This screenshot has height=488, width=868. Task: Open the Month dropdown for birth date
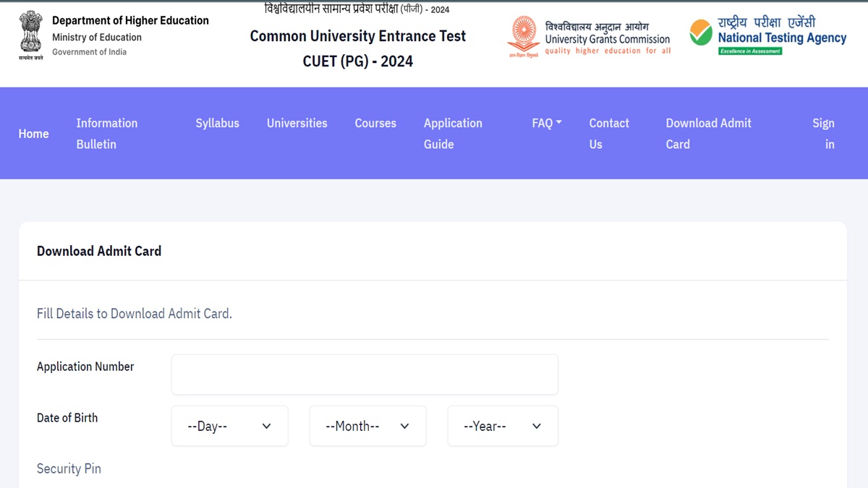point(368,426)
